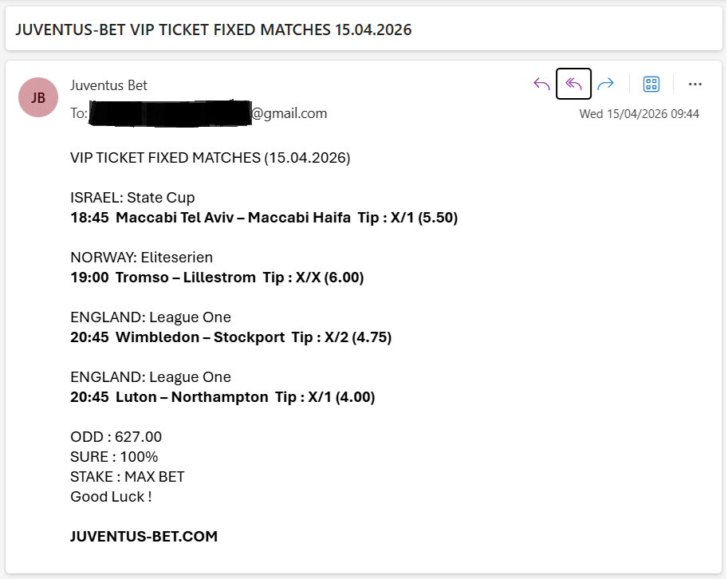The width and height of the screenshot is (728, 579).
Task: Click the NORWAY: Eliteserien label
Action: pos(141,258)
